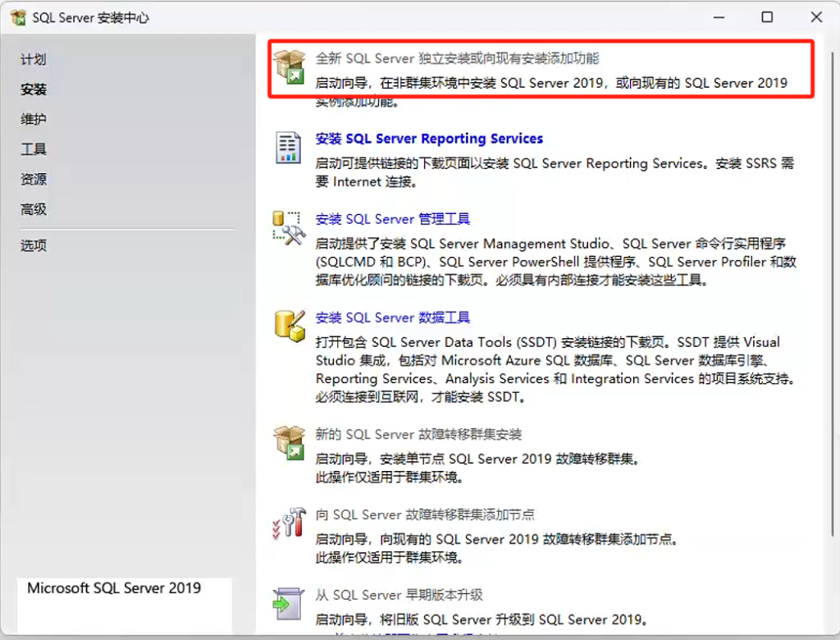Click the SQL Server data tools cylinder icon
This screenshot has height=640, width=840.
coord(290,326)
